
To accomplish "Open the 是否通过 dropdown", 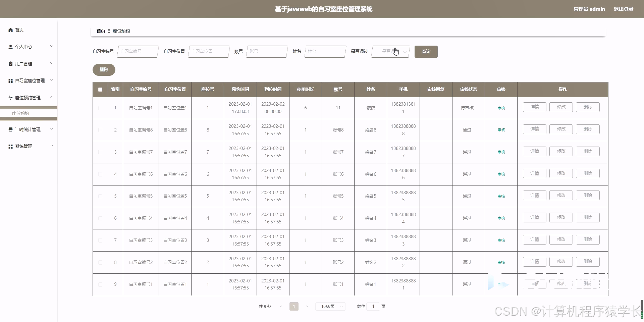I will point(390,52).
